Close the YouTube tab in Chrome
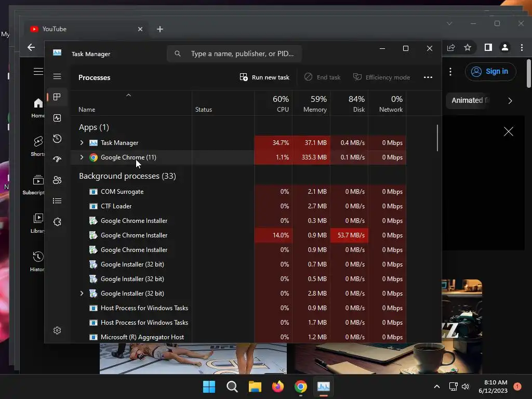 tap(140, 29)
